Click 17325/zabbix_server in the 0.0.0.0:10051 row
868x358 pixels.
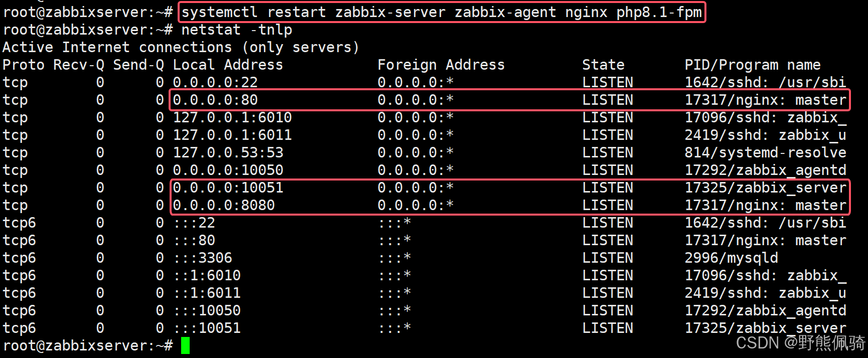click(x=766, y=188)
